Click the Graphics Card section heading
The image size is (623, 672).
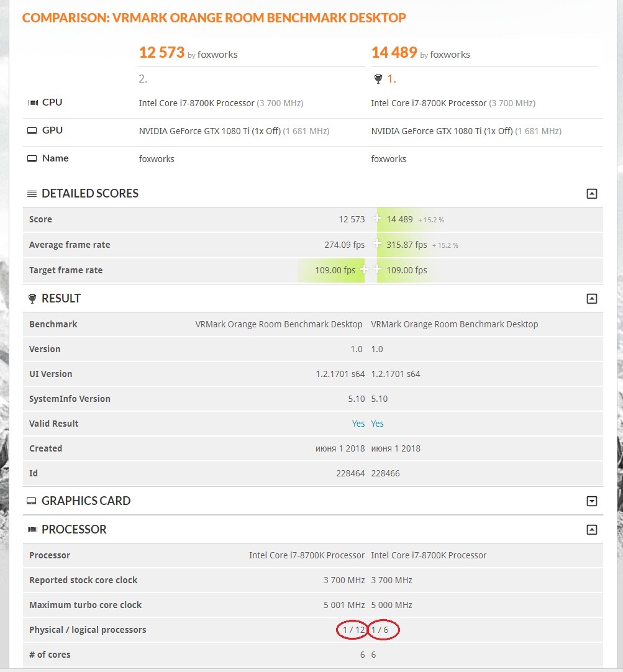[x=86, y=501]
